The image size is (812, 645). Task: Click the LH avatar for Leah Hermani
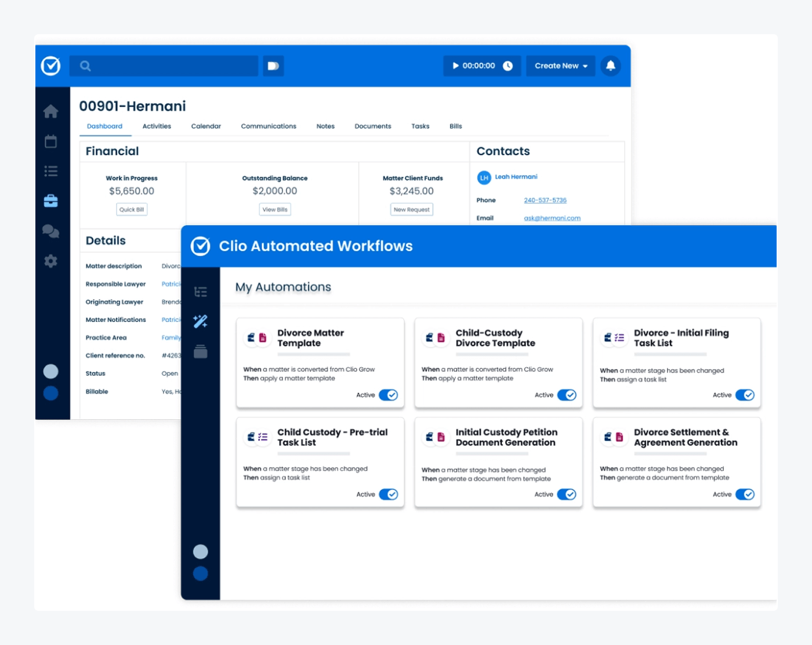point(484,177)
